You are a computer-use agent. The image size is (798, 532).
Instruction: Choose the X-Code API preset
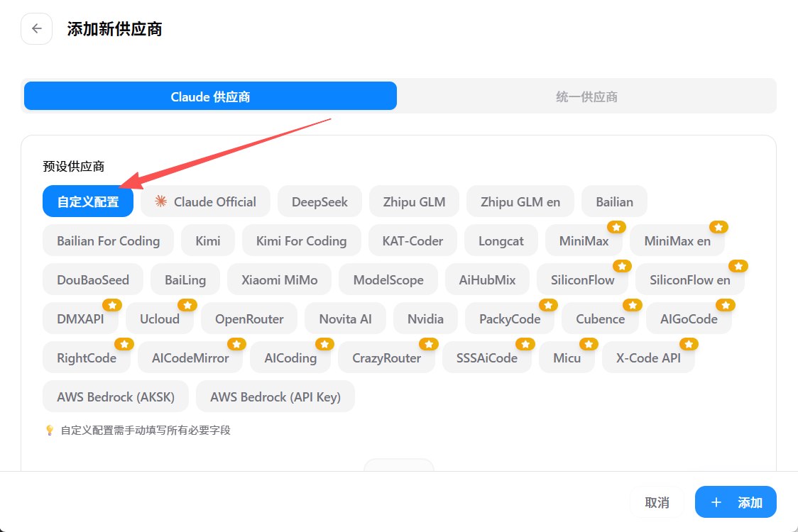[x=648, y=358]
